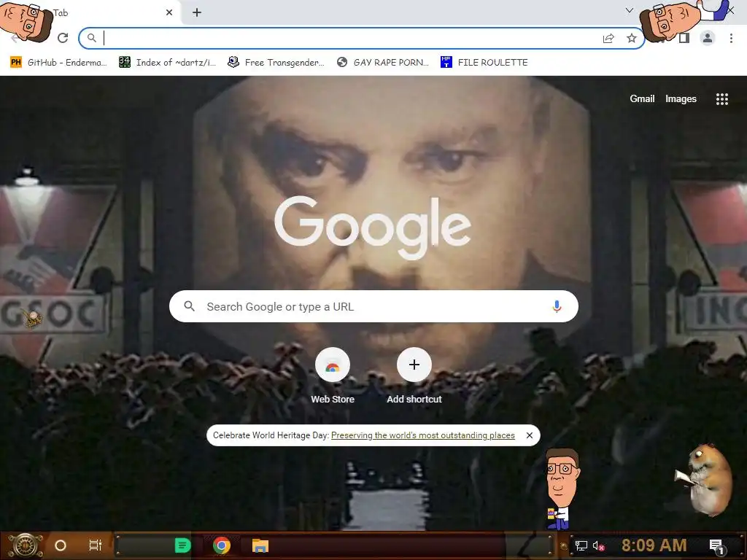Dismiss the World Heritage Day banner
This screenshot has width=747, height=560.
tap(530, 435)
